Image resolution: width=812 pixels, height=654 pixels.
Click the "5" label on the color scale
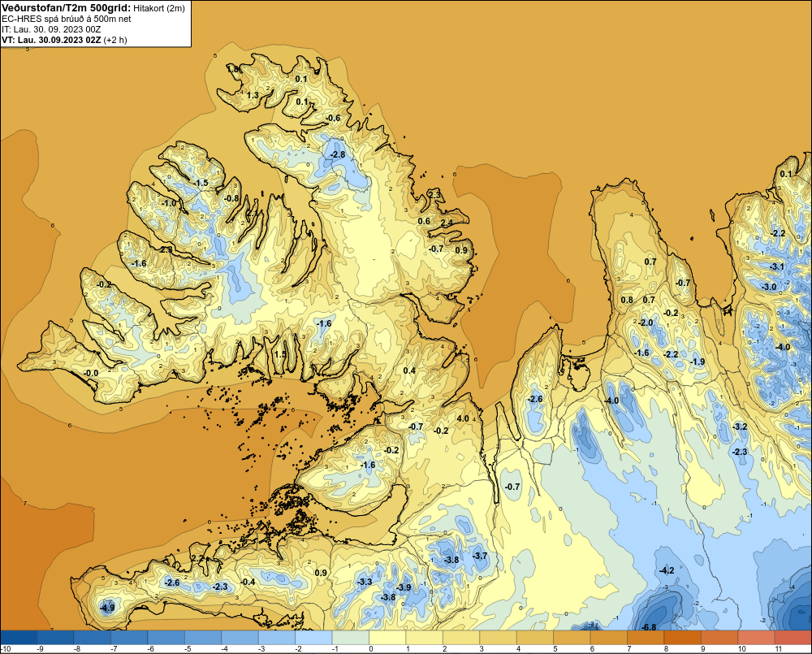coord(555,649)
